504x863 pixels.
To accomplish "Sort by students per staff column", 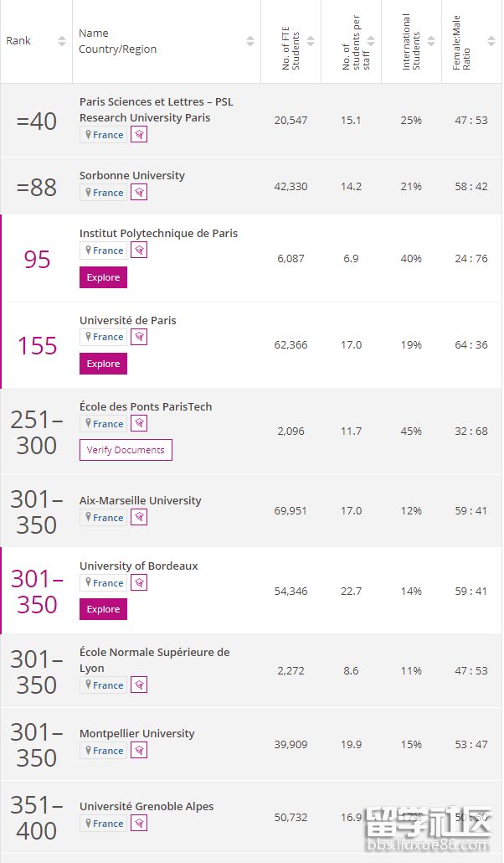I will [x=370, y=41].
